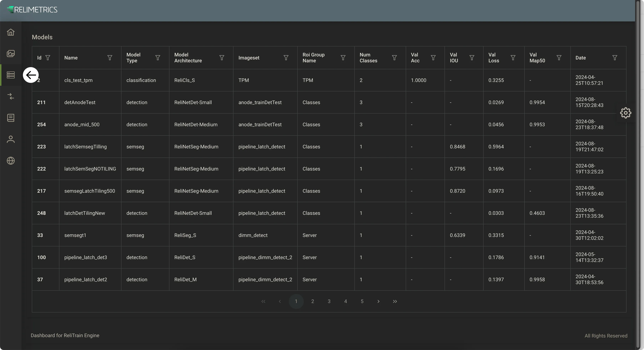Open the filter on the Model Type column
This screenshot has height=350, width=644.
pyautogui.click(x=158, y=58)
